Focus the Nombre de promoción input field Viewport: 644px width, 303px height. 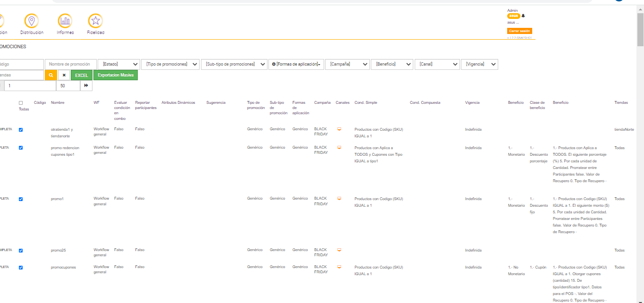70,64
